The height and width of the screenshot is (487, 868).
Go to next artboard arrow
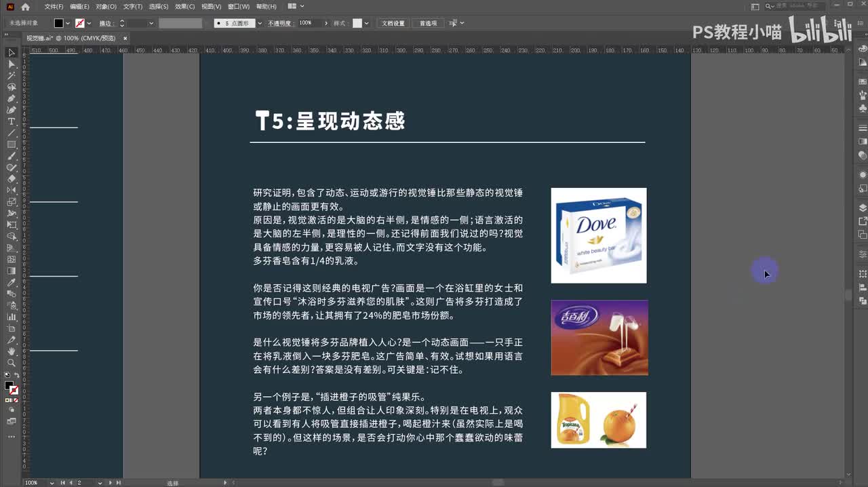click(110, 483)
